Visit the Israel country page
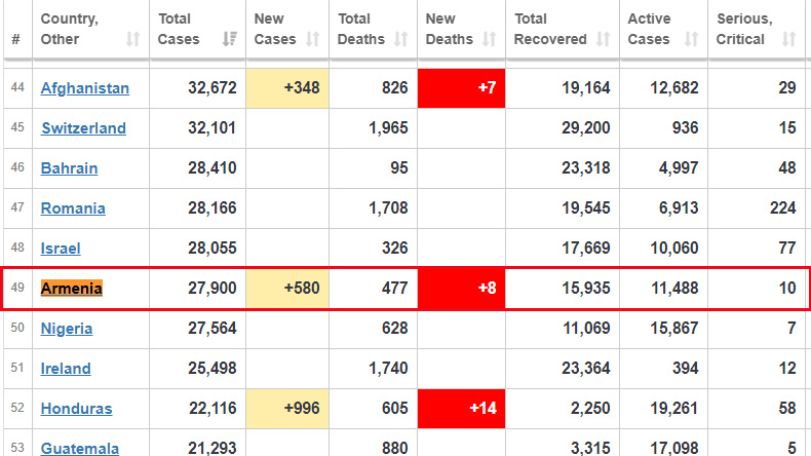Viewport: 811px width, 456px height. click(61, 249)
